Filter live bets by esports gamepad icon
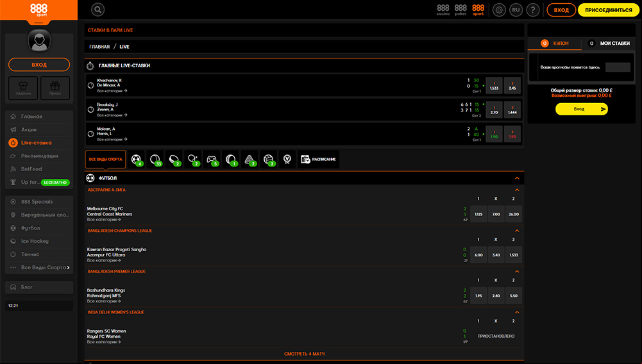 tap(212, 159)
